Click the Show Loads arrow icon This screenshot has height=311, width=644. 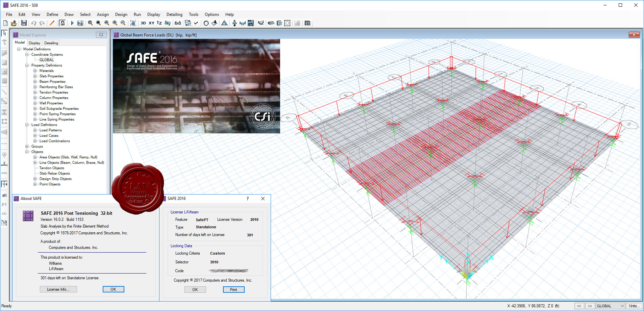click(214, 23)
